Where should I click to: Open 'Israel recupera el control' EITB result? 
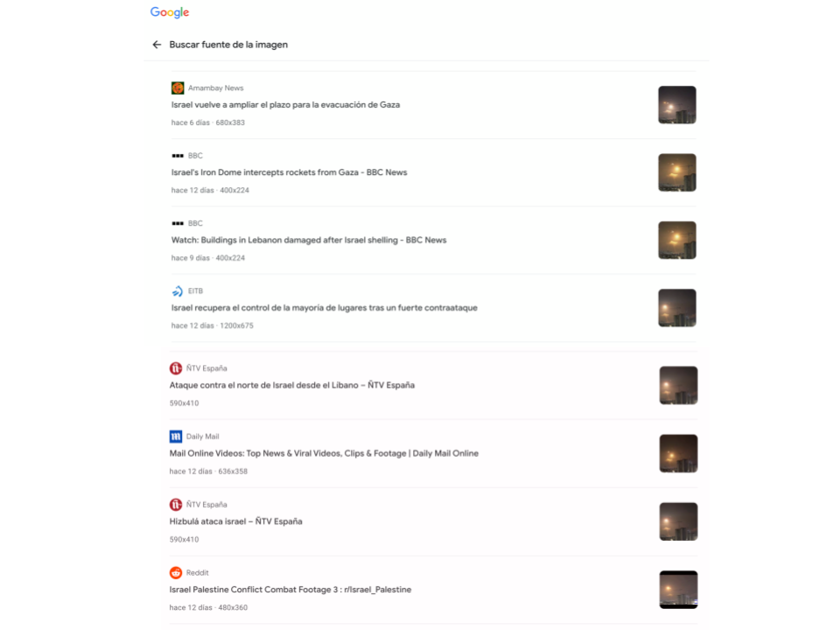click(324, 308)
